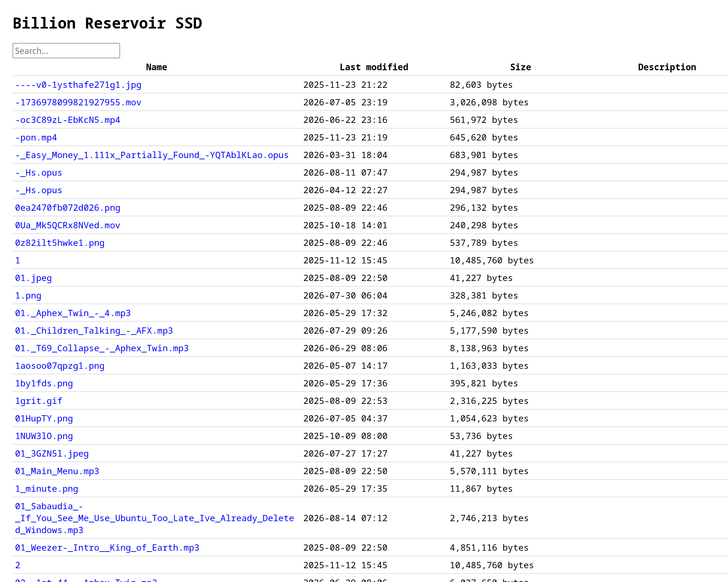Screen dimensions: 728x582
Task: Click the date 2025-11-23 21:22
Action: [345, 85]
